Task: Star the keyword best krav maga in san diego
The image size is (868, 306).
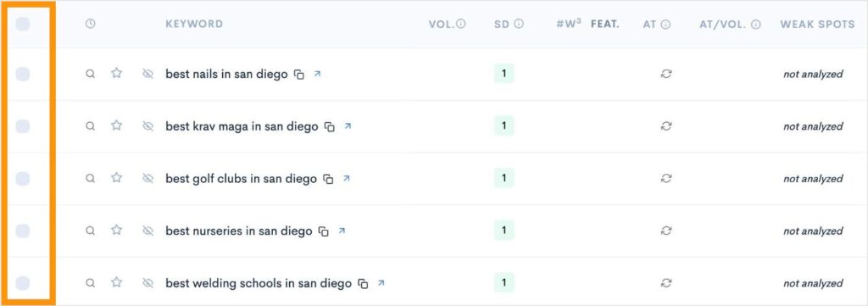Action: coord(116,125)
